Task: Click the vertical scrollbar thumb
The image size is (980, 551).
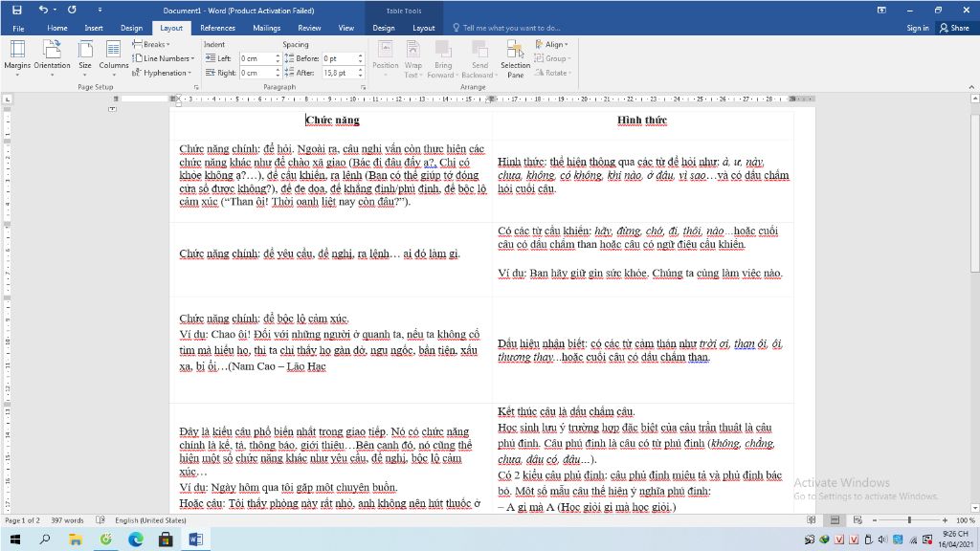Action: tap(974, 192)
